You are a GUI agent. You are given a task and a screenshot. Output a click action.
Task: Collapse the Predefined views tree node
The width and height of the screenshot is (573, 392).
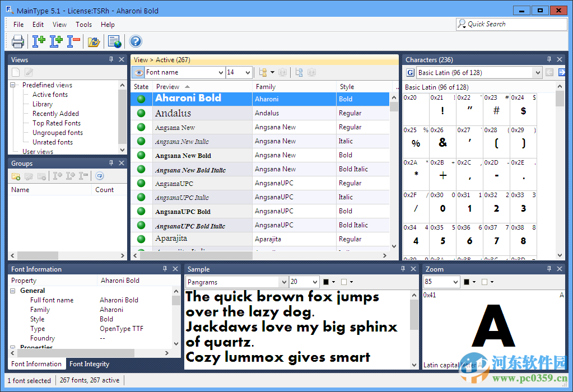click(13, 85)
